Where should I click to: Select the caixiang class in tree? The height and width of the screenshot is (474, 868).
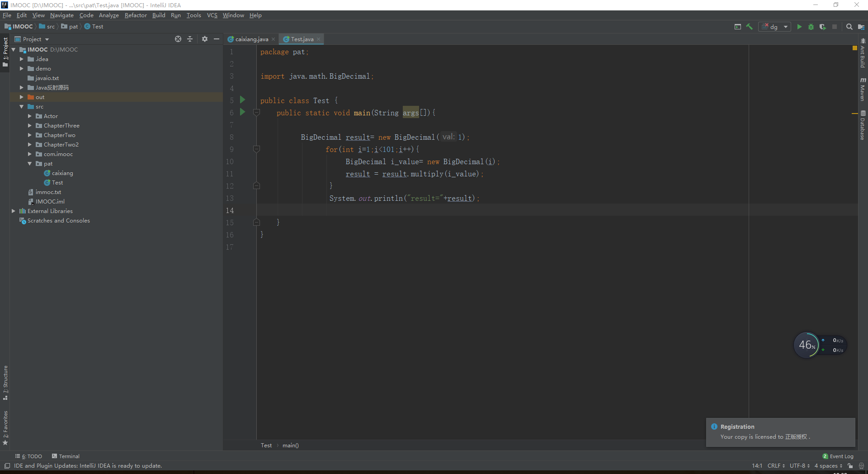tap(58, 173)
